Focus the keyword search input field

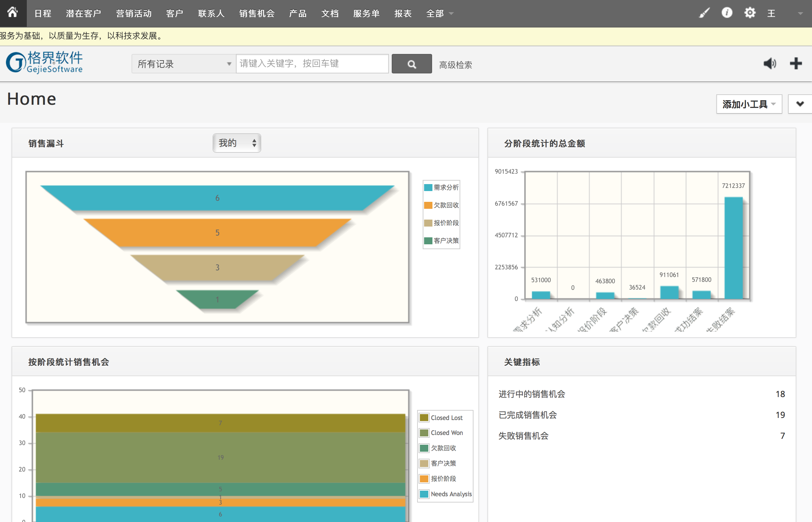pyautogui.click(x=312, y=64)
